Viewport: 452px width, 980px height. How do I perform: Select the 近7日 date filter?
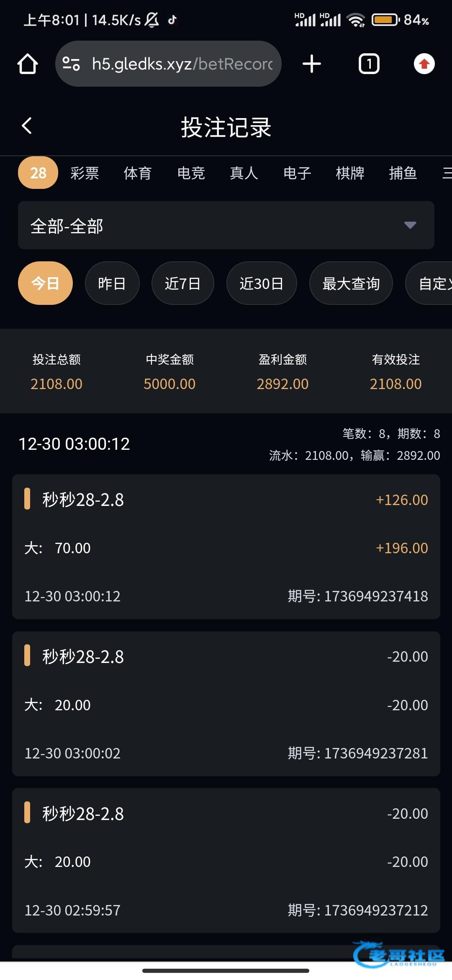182,284
